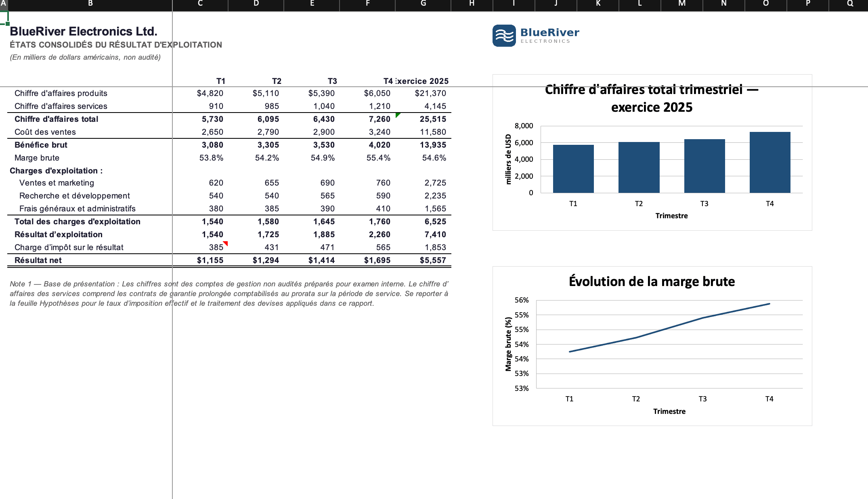This screenshot has width=868, height=499.
Task: Click the '(En milliers de dollars américains, non audité)' cell
Action: (x=85, y=57)
